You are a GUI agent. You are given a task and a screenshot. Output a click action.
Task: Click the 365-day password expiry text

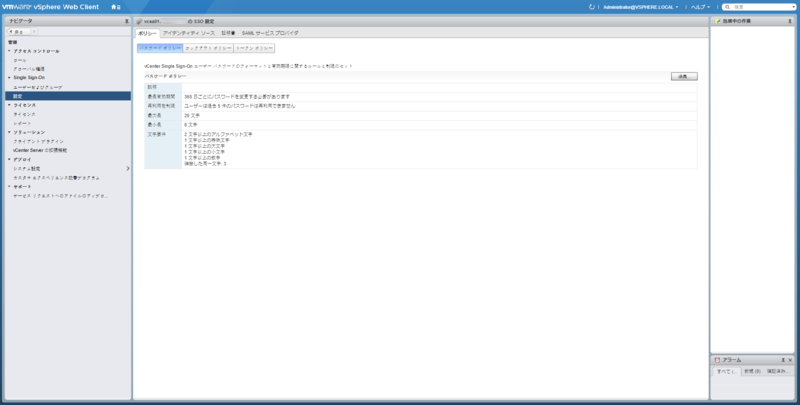tap(237, 96)
